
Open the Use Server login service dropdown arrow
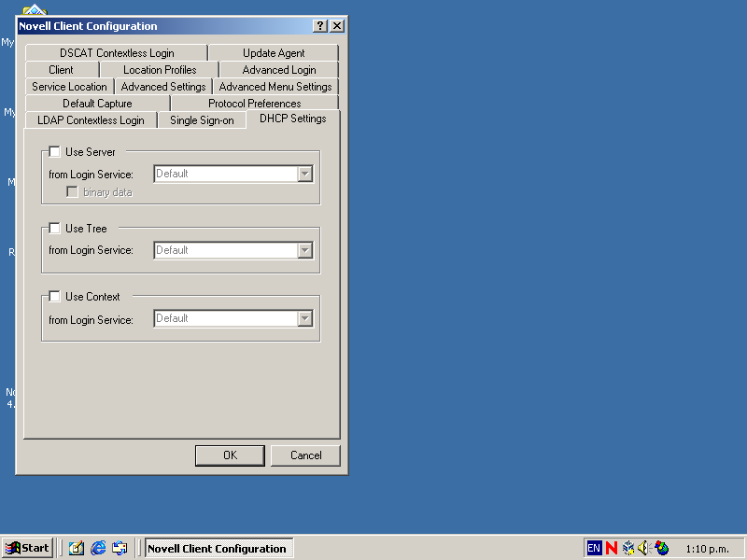pyautogui.click(x=305, y=174)
